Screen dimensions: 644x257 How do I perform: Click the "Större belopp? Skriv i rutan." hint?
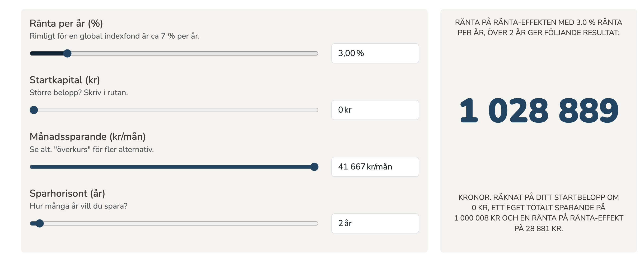[78, 93]
